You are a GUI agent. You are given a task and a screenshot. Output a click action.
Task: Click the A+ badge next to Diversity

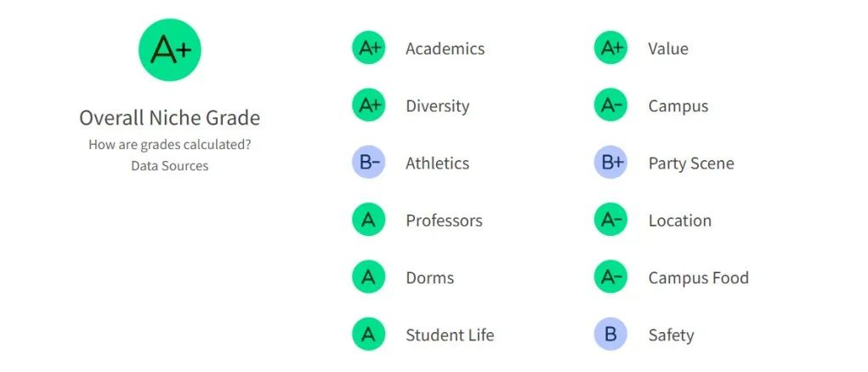[369, 106]
